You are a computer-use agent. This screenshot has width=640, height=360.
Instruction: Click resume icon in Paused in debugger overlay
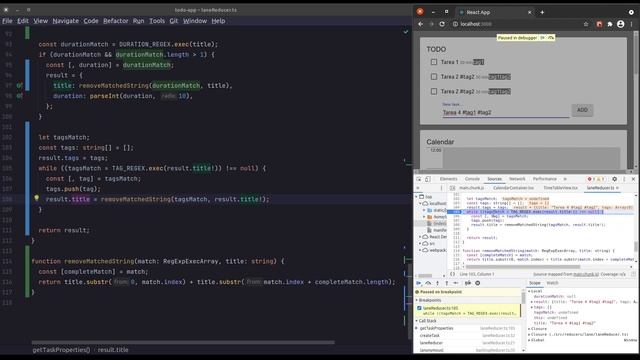coord(542,38)
